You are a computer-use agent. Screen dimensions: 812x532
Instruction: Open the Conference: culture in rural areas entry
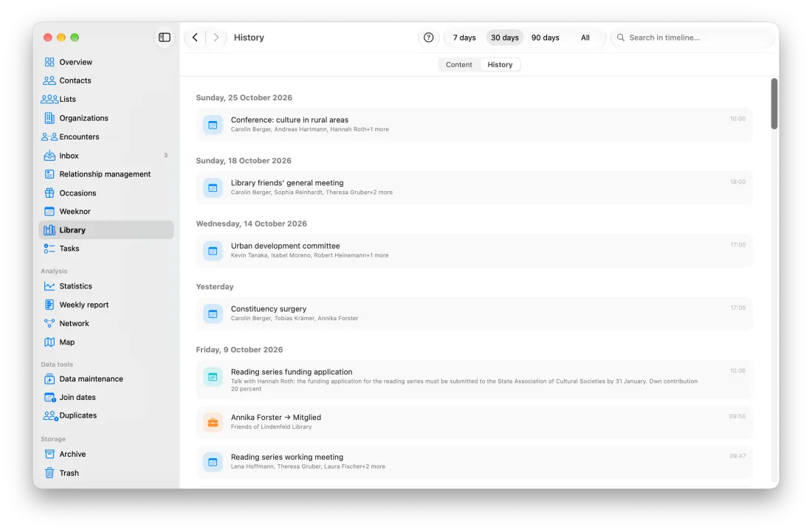tap(474, 124)
